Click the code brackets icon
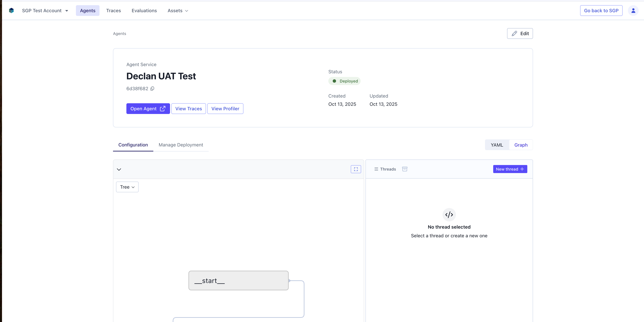Viewport: 644px width, 322px height. tap(449, 215)
